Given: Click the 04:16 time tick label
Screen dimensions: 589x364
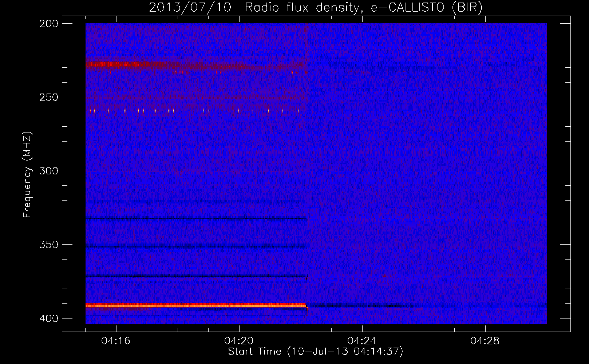Looking at the screenshot, I should click(116, 341).
